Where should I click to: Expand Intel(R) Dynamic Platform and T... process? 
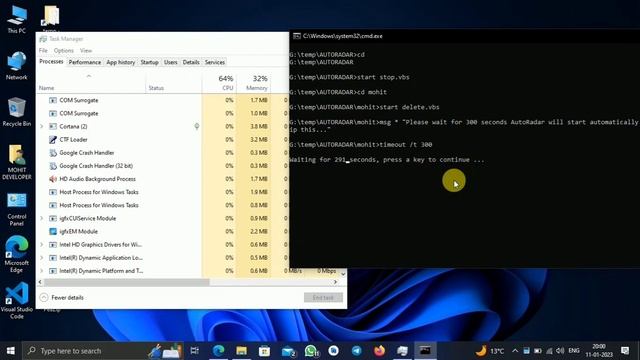41,271
